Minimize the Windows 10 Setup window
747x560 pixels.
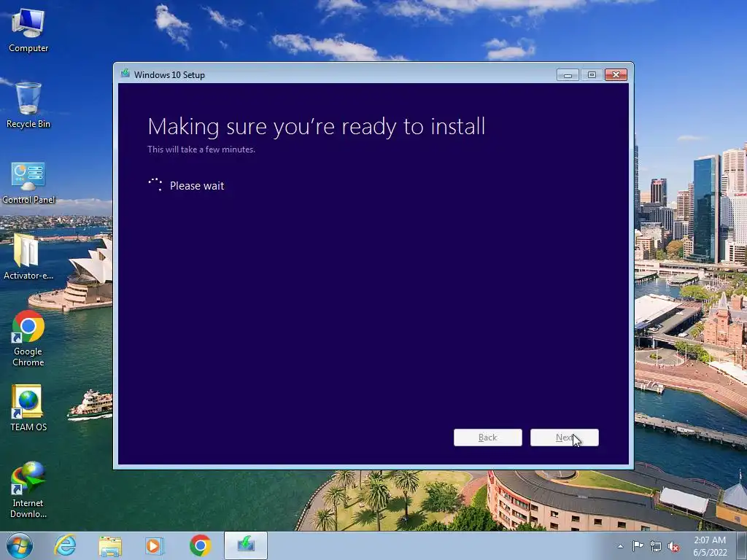point(568,75)
